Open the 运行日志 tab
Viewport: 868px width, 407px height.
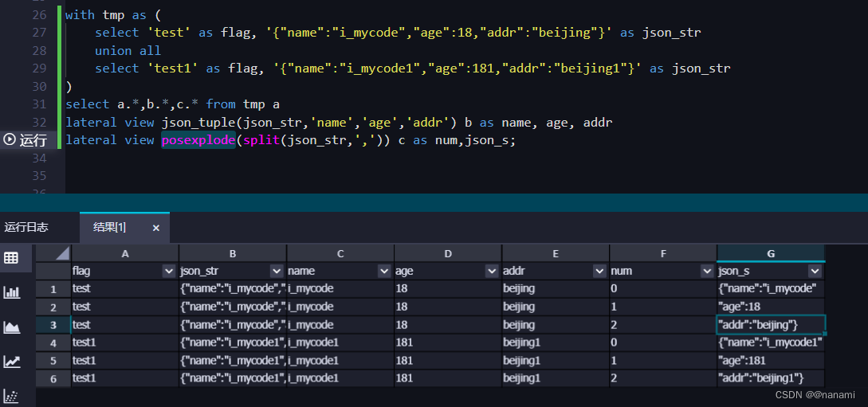click(26, 227)
